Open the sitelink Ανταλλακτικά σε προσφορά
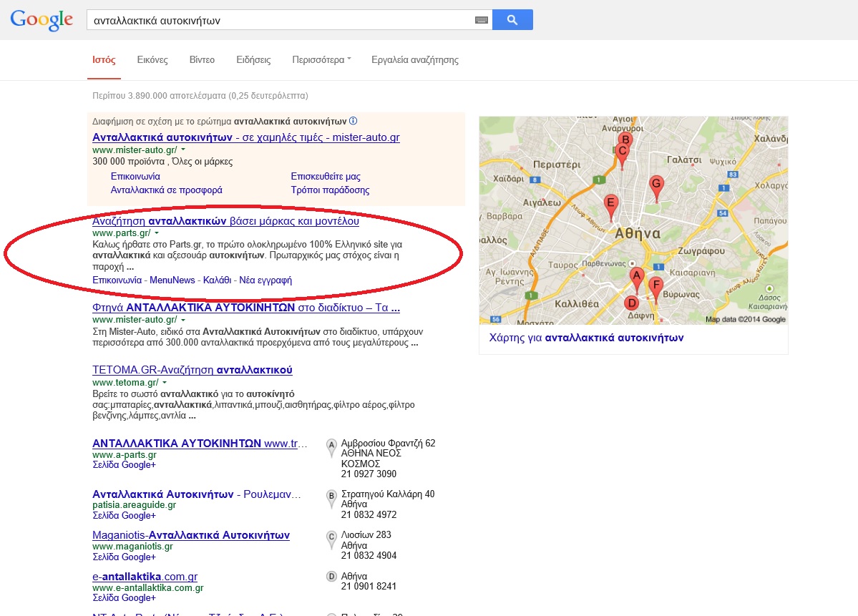858x616 pixels. (166, 190)
